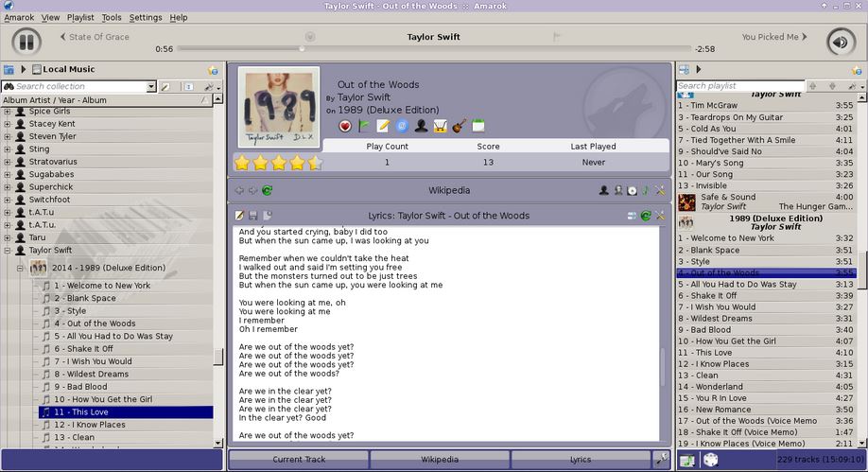Switch to the Current Track applet
Viewport: 868px width, 472px height.
point(299,460)
